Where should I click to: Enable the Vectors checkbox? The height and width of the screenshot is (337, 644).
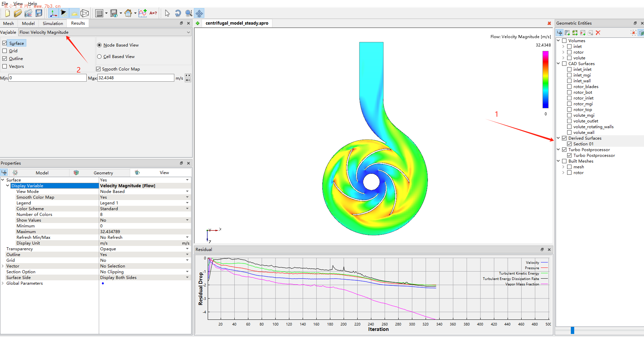coord(5,66)
